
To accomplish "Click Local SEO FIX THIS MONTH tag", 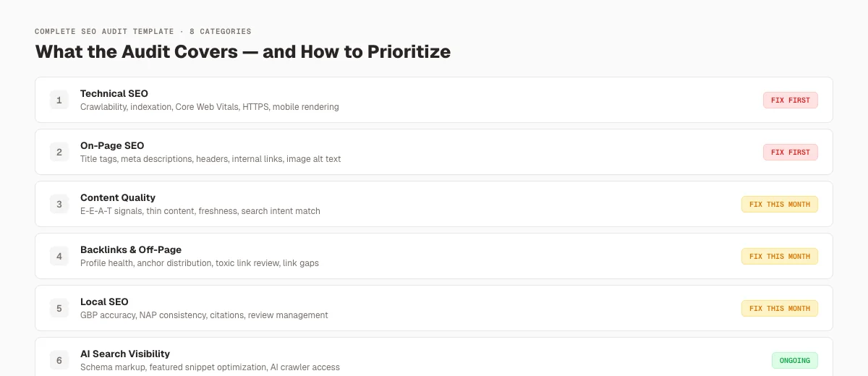I will tap(780, 308).
